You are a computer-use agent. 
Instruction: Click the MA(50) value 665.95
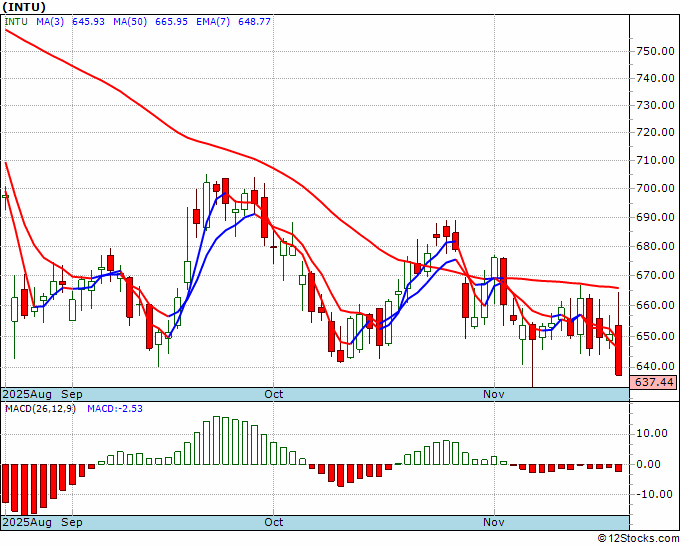coord(171,22)
